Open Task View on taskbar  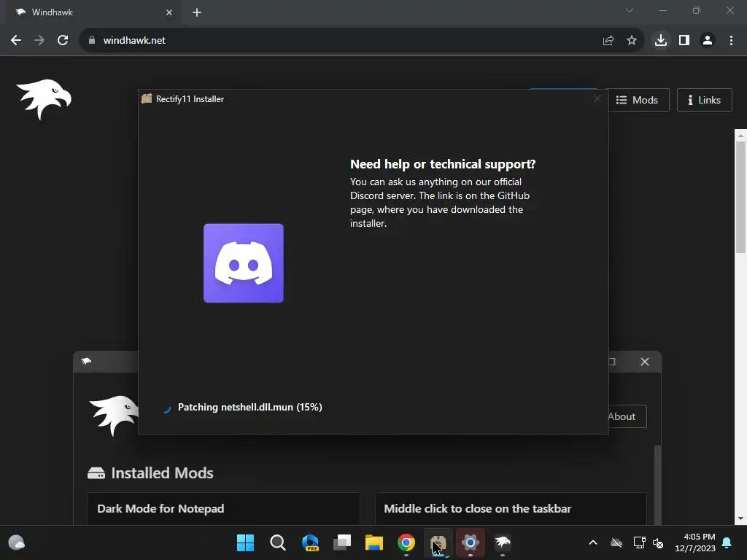[x=342, y=542]
